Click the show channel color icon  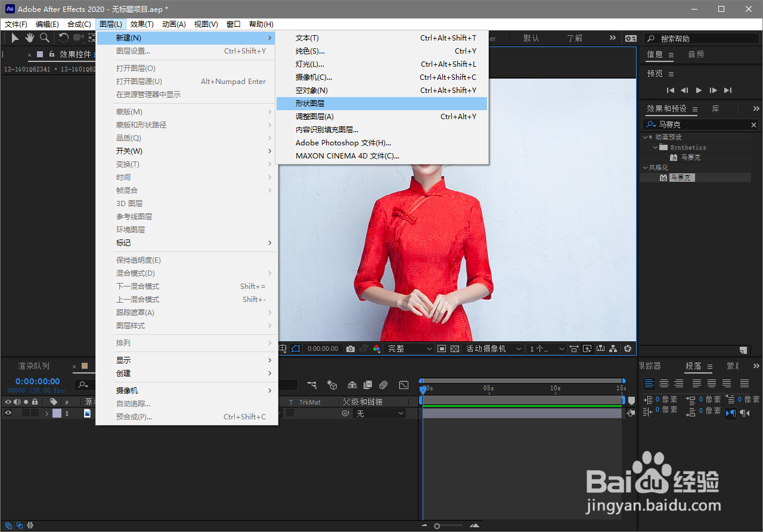(x=377, y=349)
